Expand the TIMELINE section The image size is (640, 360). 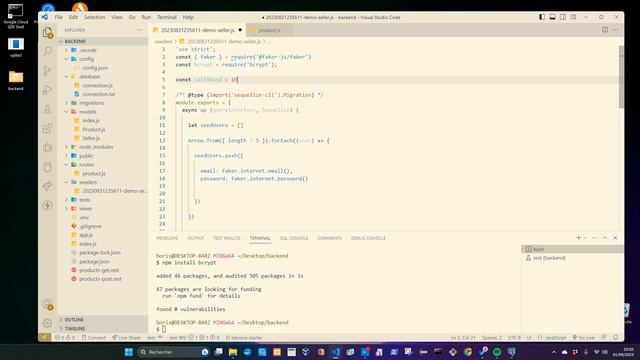74,329
